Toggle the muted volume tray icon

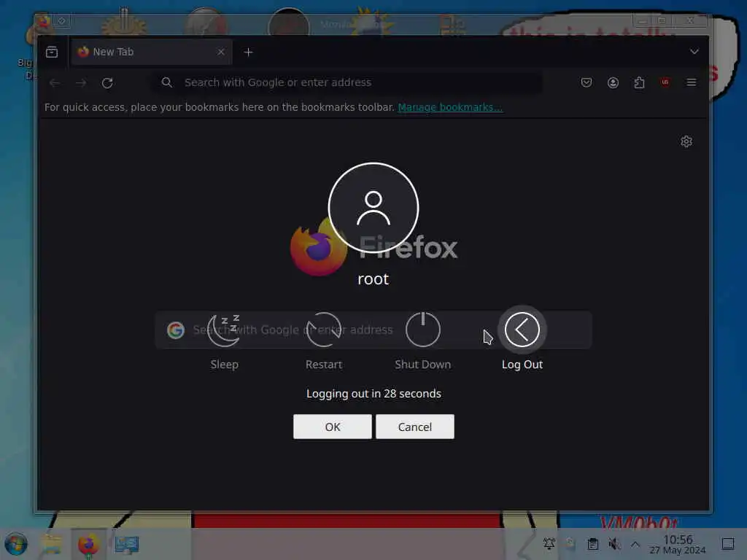click(614, 543)
